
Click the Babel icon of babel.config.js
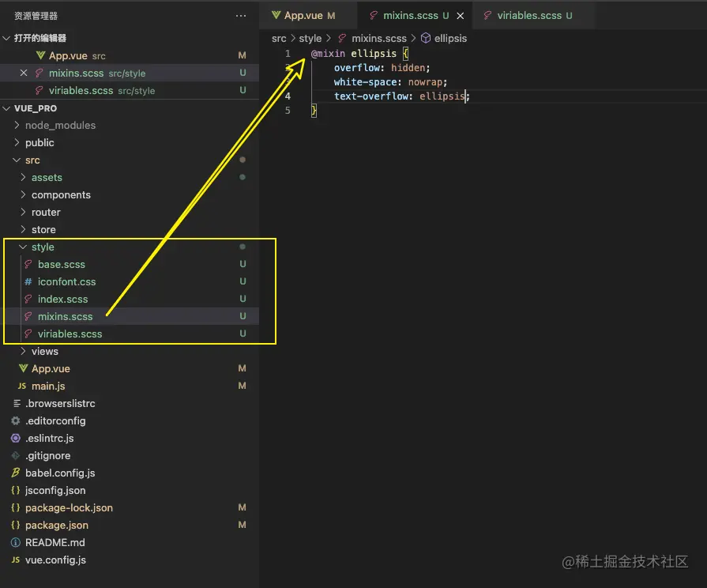16,473
